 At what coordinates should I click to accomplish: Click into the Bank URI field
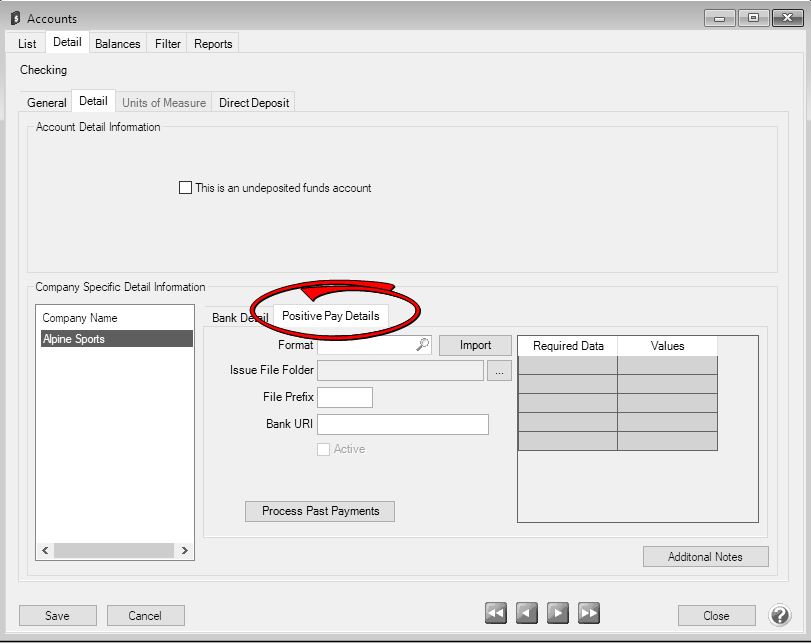(x=403, y=424)
